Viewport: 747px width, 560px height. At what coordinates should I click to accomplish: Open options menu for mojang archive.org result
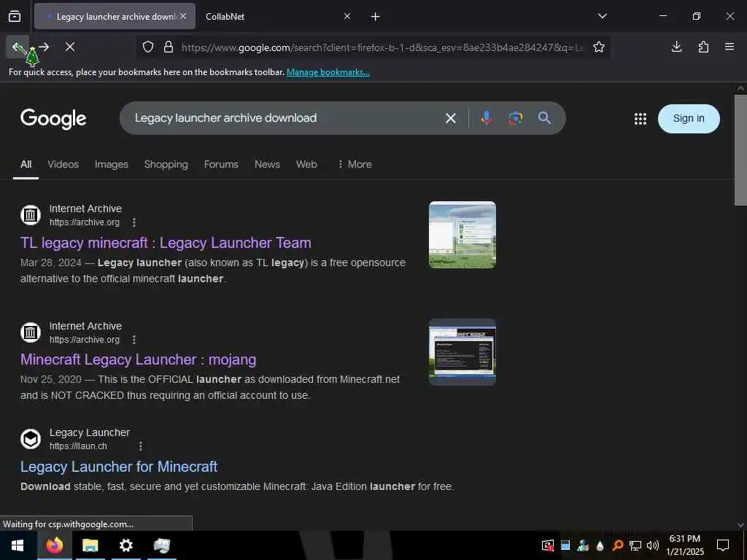click(134, 340)
